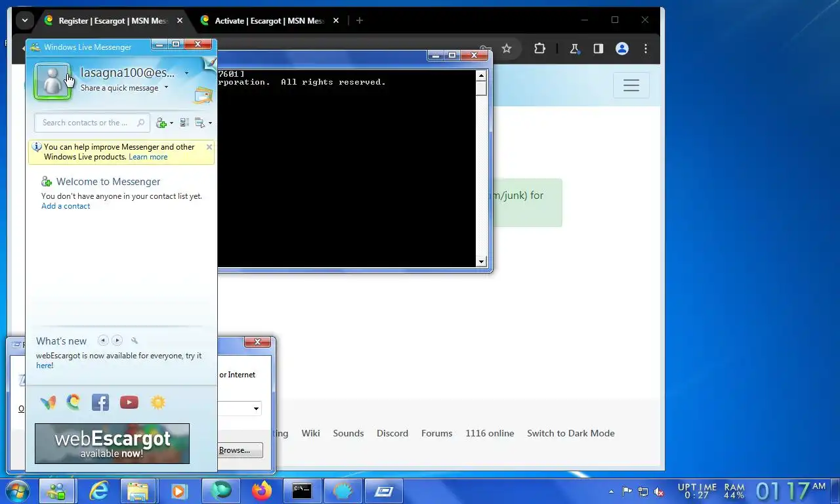The image size is (840, 504).
Task: Open the browser three-dot menu
Action: [646, 49]
